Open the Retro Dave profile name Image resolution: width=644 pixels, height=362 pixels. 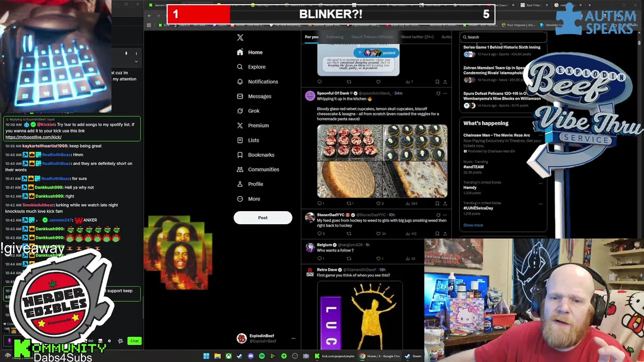(x=327, y=269)
